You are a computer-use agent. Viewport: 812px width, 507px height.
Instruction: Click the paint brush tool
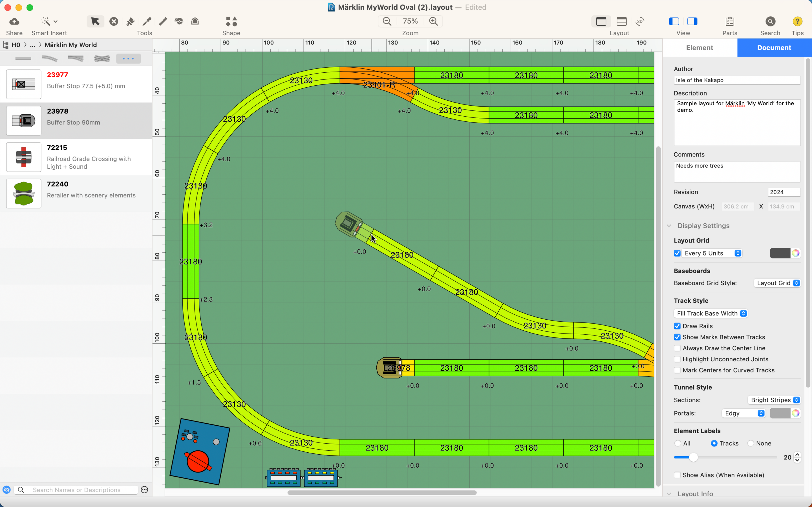click(x=130, y=21)
